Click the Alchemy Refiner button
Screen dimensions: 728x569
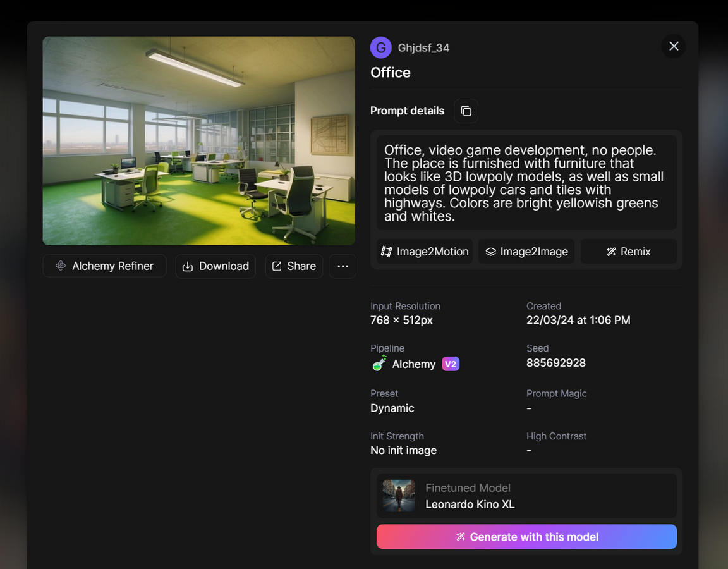point(104,266)
